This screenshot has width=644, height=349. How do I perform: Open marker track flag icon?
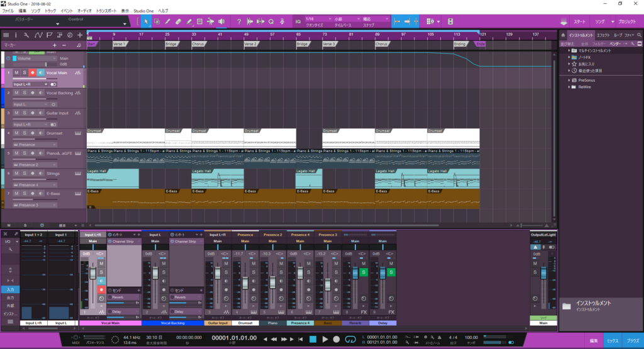click(49, 35)
